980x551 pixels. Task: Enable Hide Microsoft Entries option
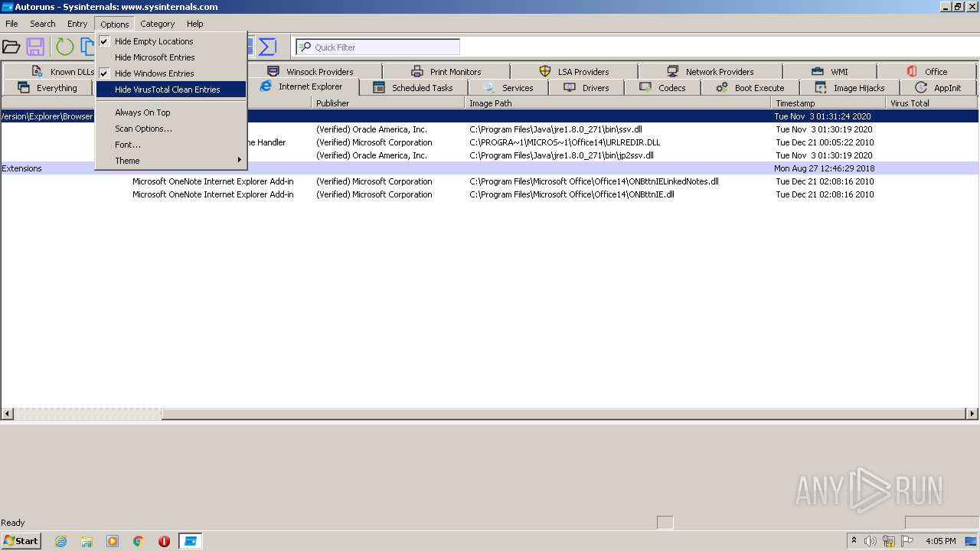pos(171,57)
